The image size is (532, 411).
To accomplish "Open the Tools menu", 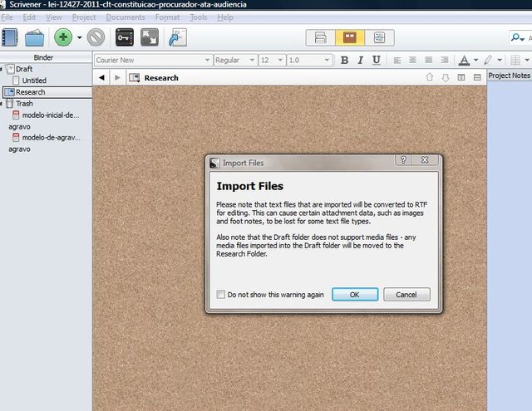I will [x=199, y=17].
